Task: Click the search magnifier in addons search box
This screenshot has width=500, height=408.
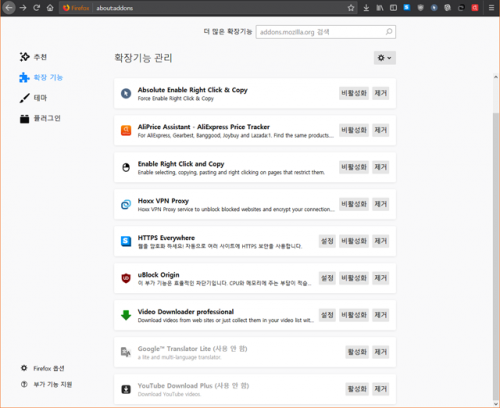Action: click(389, 32)
